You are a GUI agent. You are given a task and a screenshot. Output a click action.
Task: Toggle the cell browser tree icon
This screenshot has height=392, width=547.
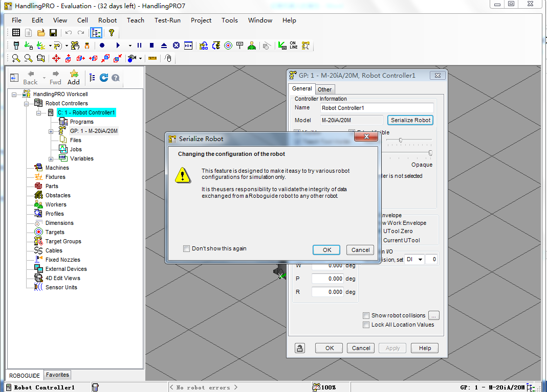[x=96, y=33]
